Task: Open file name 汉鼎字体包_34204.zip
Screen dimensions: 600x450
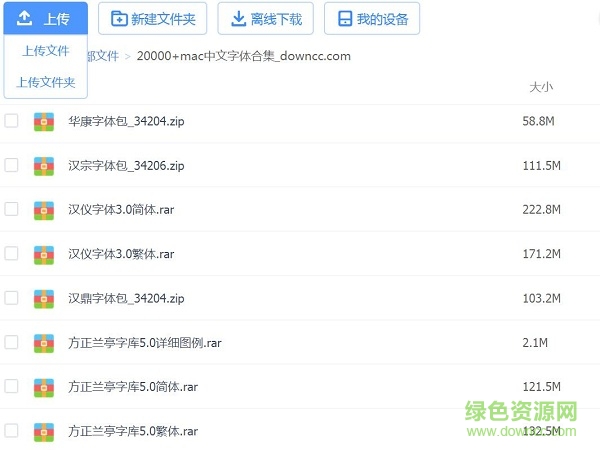Action: 126,298
